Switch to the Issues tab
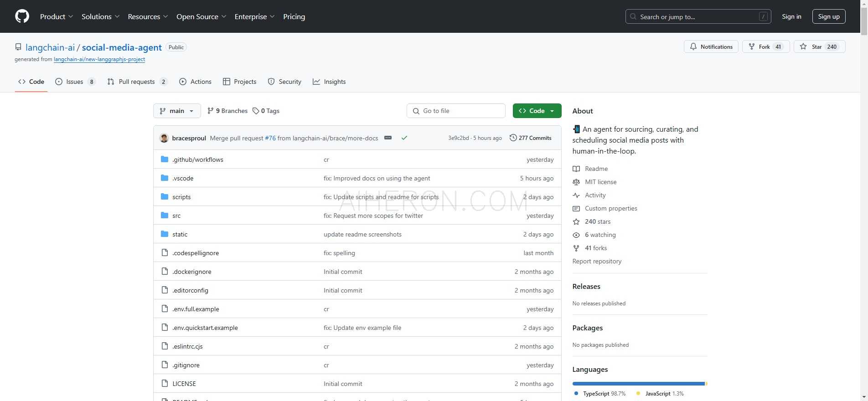Screen dimensions: 868x401 pyautogui.click(x=75, y=82)
